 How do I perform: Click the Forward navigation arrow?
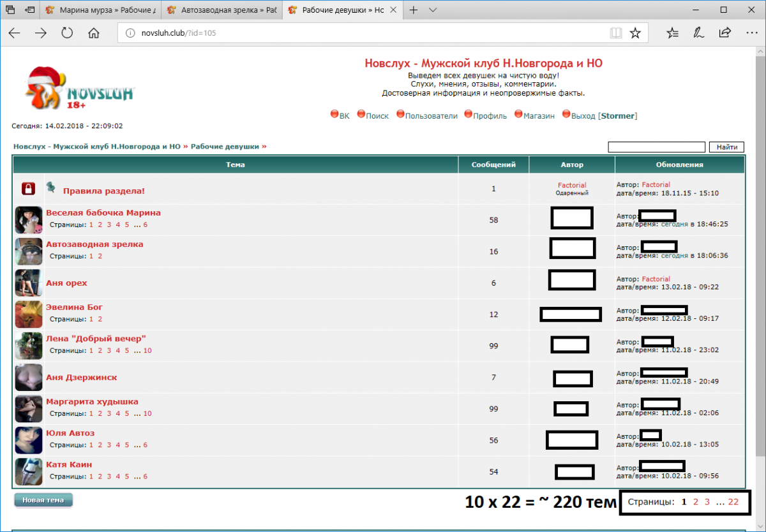(41, 33)
